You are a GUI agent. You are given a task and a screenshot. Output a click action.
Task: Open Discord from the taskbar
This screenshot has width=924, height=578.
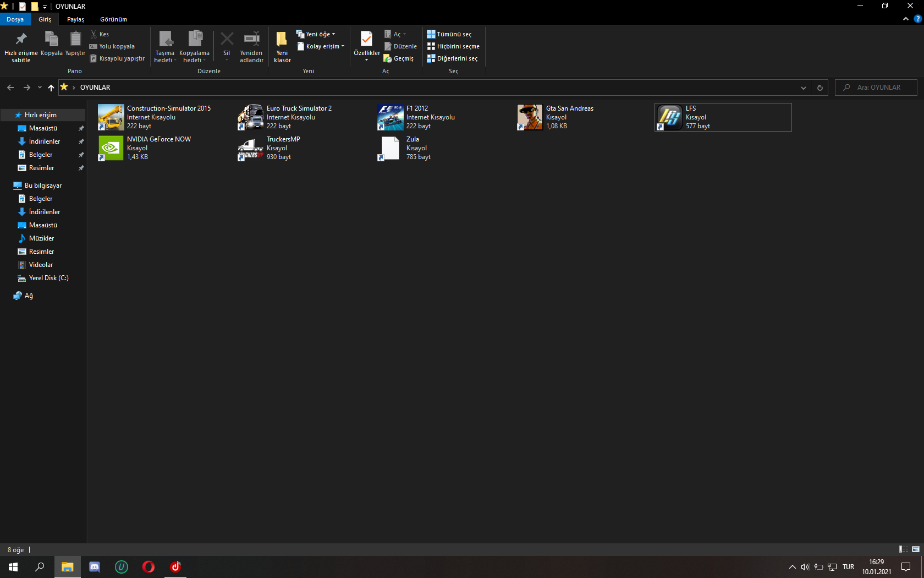(95, 566)
